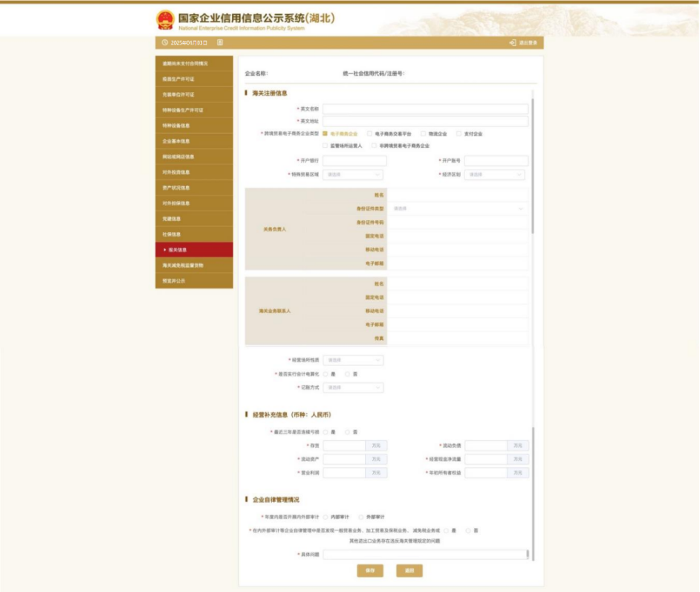
Task: Open 企业基本信息 in the sidebar
Action: 194,141
